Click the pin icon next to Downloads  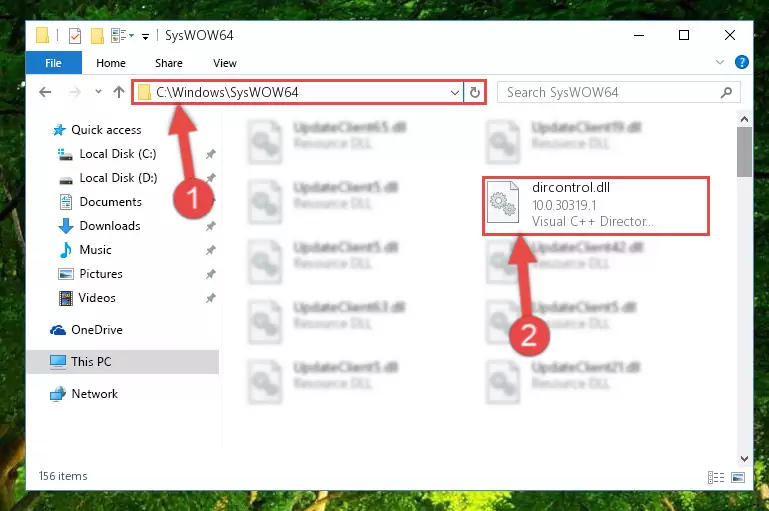coord(210,226)
